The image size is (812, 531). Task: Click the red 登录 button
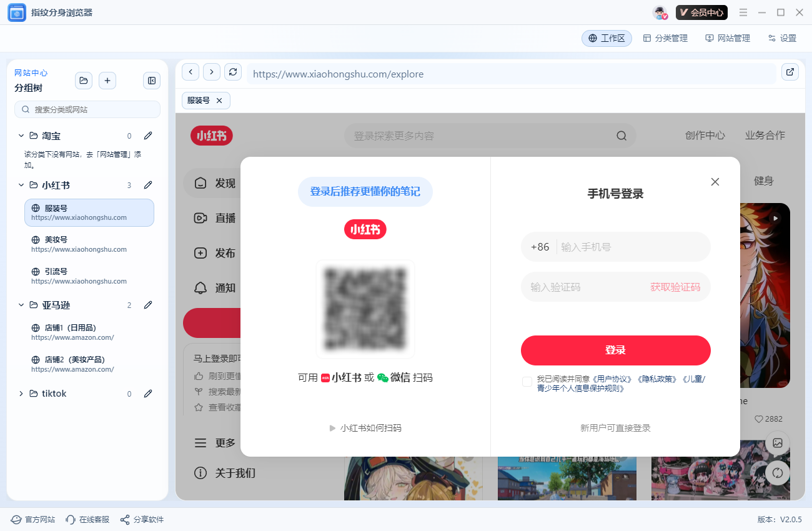(616, 350)
